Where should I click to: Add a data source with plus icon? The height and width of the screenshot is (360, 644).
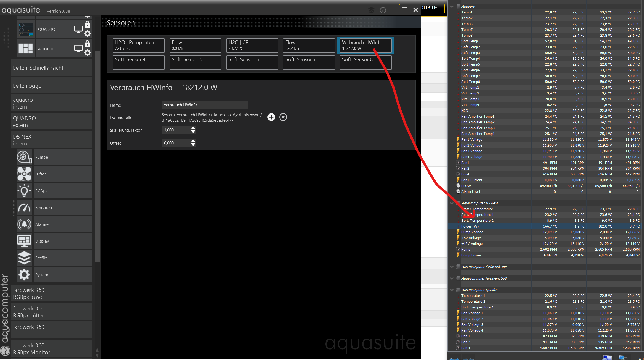click(271, 117)
